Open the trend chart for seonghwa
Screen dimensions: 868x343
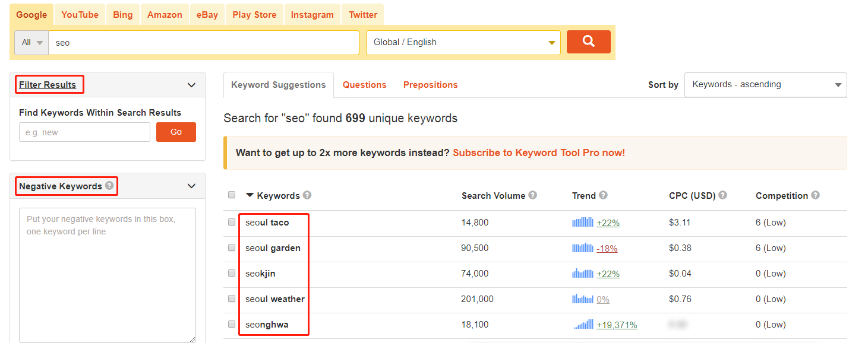pos(583,325)
